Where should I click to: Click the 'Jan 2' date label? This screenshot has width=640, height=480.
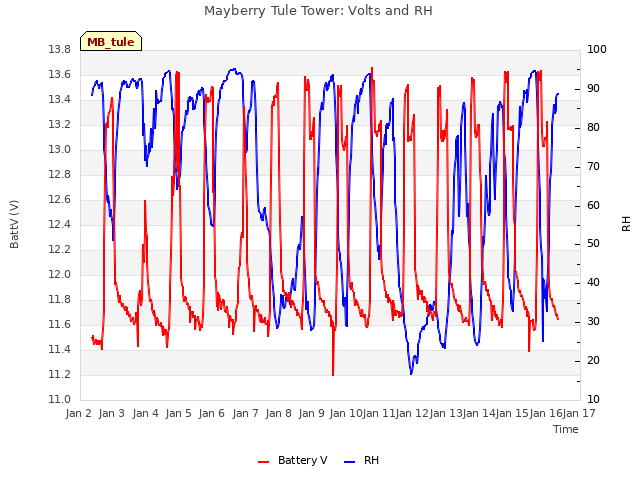coord(79,414)
